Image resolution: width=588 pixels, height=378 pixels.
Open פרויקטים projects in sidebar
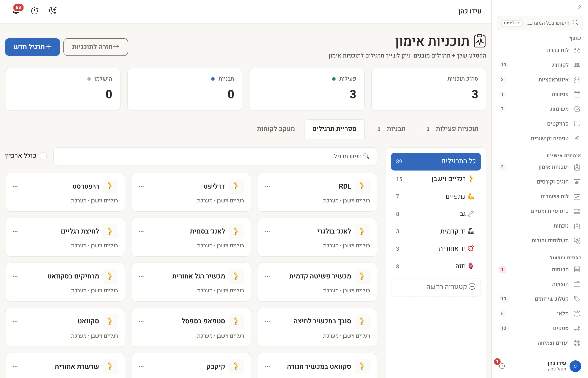[540, 124]
